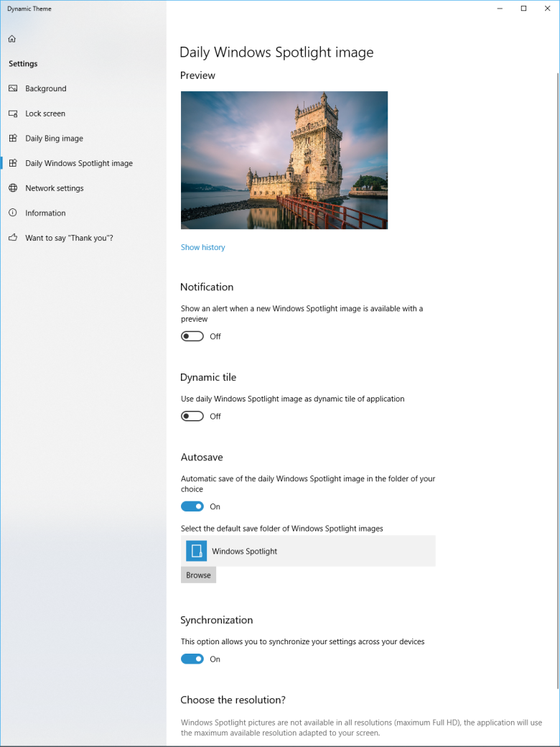Screen dimensions: 560x747
Task: Click the thumbs-up Thank you icon
Action: click(12, 238)
